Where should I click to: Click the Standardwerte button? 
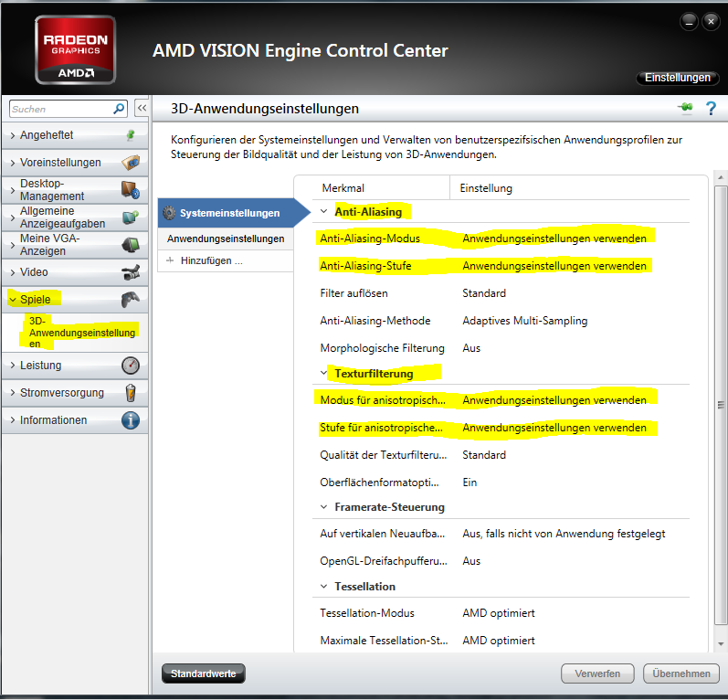[204, 673]
